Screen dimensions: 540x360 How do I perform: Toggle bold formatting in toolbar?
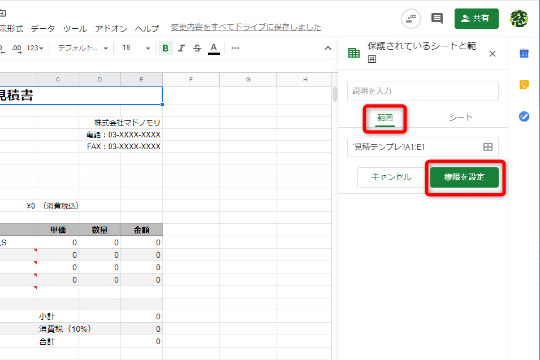point(165,48)
